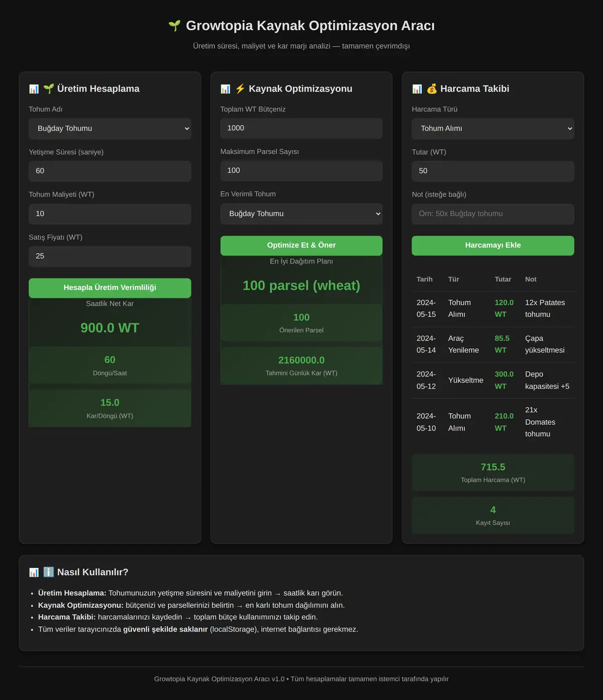This screenshot has width=603, height=700.
Task: Click the Tutar column header
Action: [x=503, y=279]
